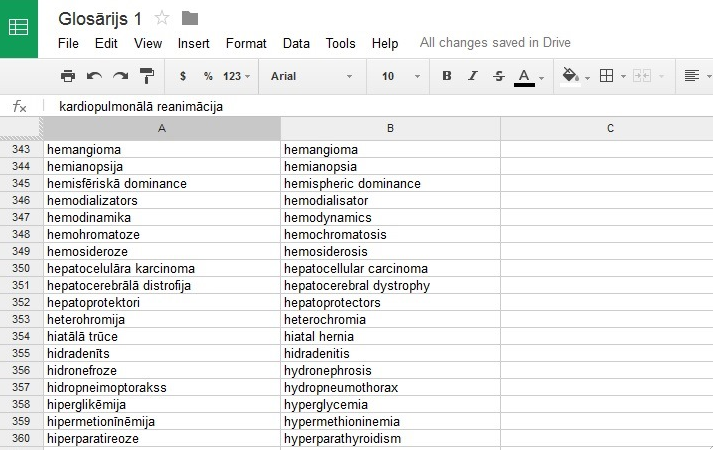Open the fill color picker
Screen dimensions: 713x450
tap(573, 76)
